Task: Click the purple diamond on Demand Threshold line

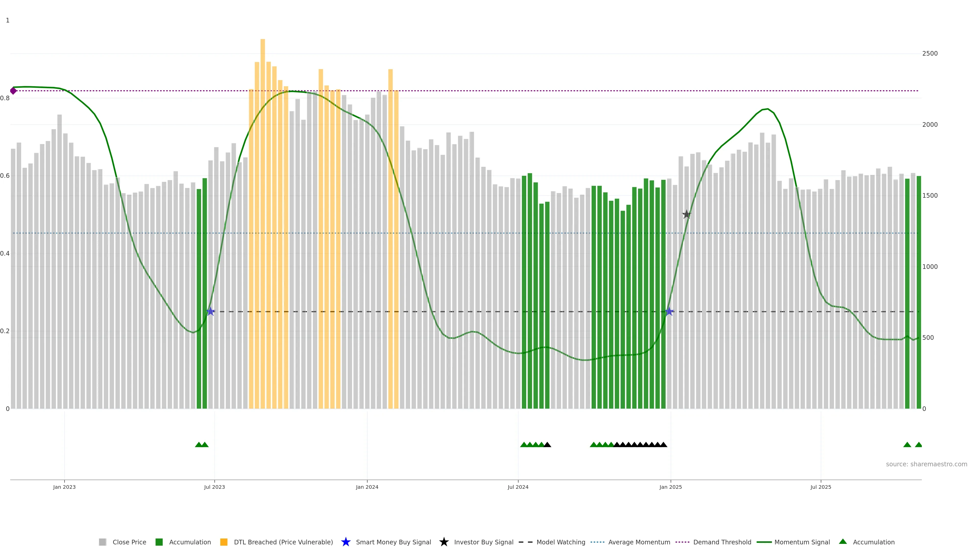Action: click(13, 91)
